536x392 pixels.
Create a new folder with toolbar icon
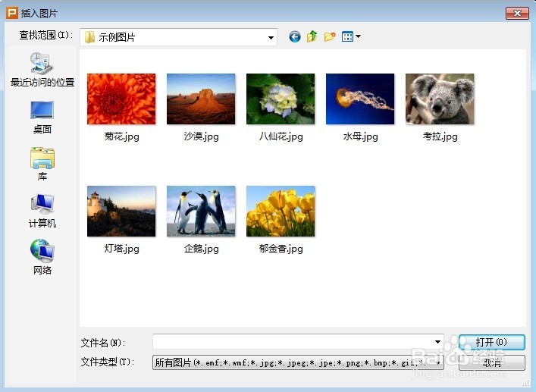(330, 36)
